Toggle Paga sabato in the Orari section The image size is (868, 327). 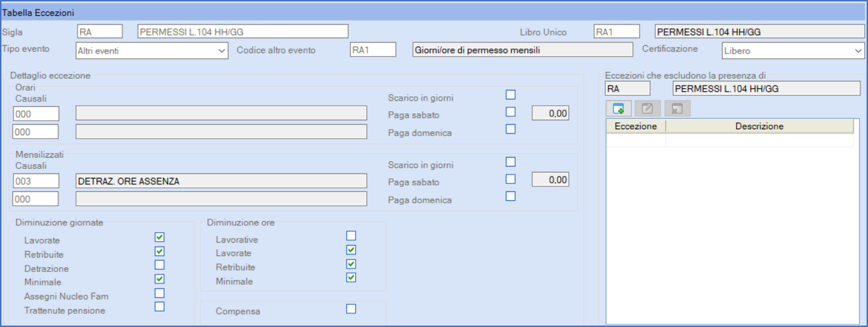510,112
